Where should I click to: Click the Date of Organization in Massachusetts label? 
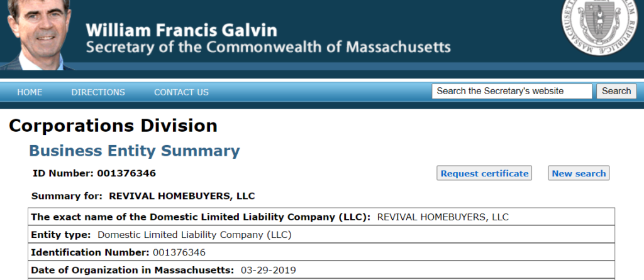pyautogui.click(x=132, y=270)
